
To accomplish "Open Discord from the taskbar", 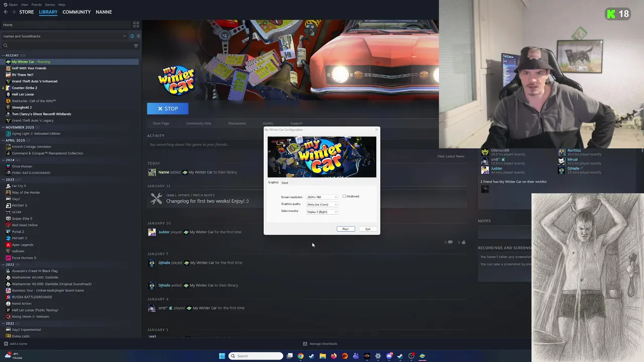I will coord(389,356).
